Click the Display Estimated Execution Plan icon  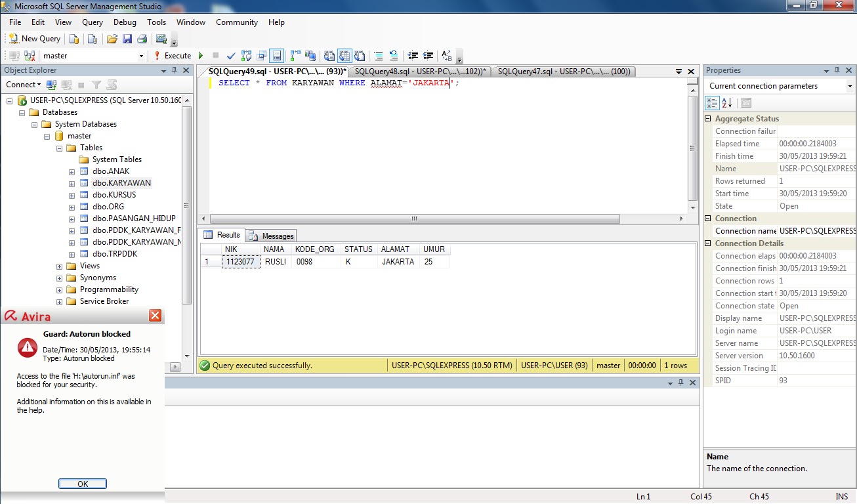coord(245,55)
